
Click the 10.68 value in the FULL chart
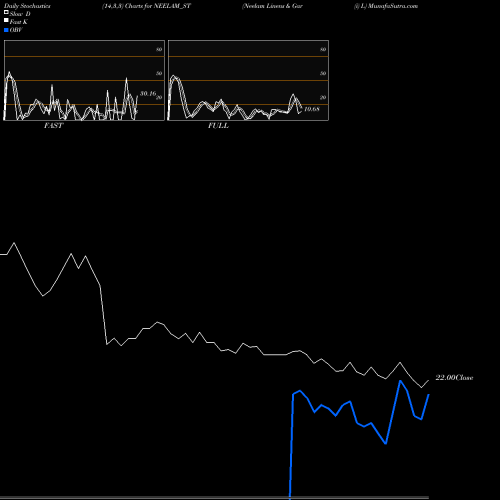point(312,109)
